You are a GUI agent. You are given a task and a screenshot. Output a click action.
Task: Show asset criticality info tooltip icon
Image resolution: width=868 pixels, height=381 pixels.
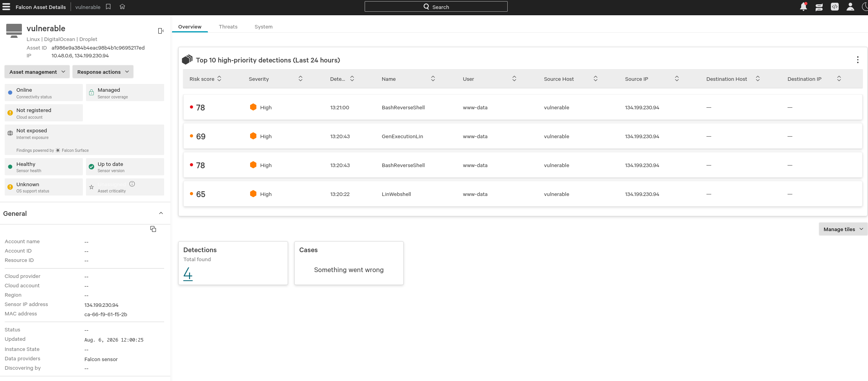tap(132, 184)
